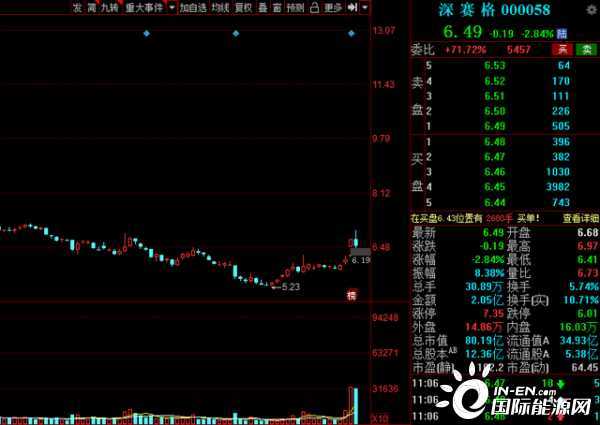Image resolution: width=600 pixels, height=425 pixels.
Task: Click the 发 toolbar button
Action: coord(77,7)
